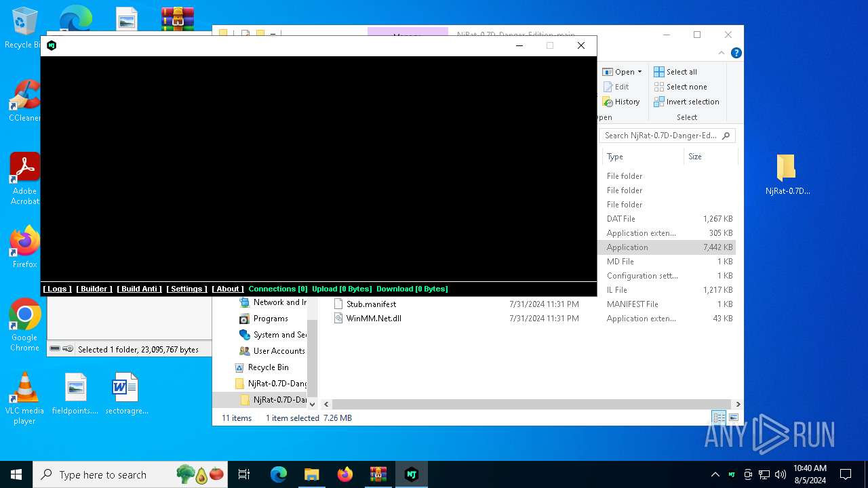
Task: Click the Explorer search box
Action: click(667, 136)
